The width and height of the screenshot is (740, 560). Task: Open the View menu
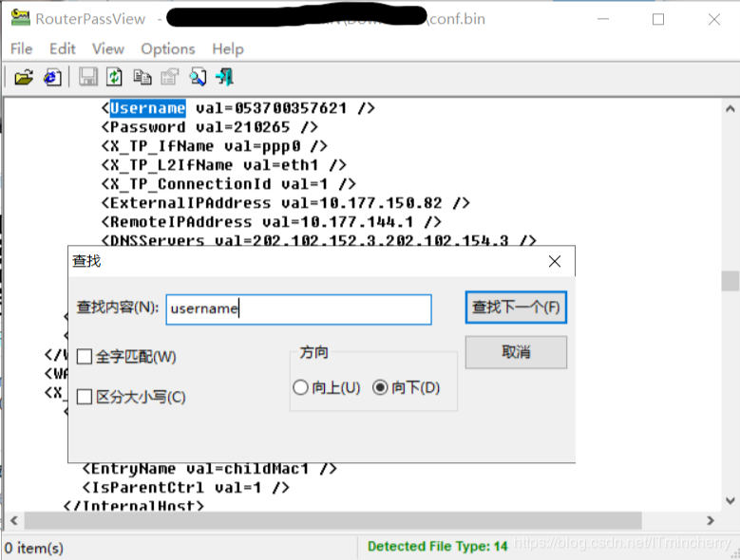pyautogui.click(x=108, y=49)
